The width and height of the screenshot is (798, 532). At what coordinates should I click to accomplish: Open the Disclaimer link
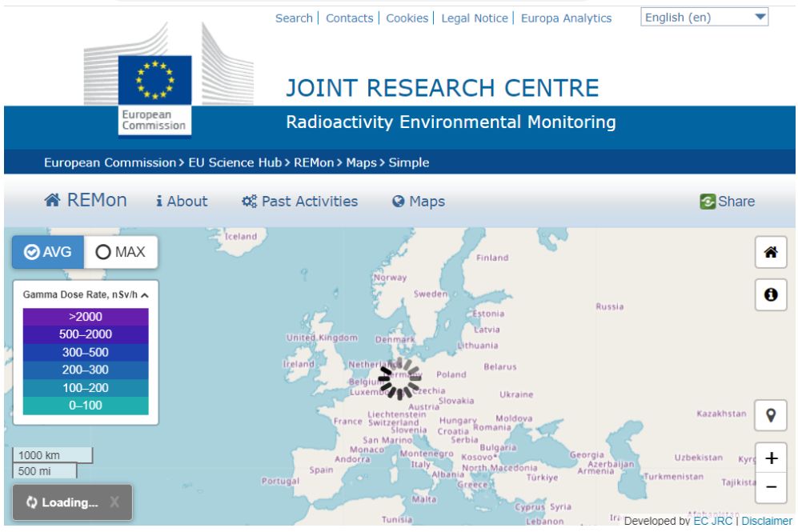tap(767, 521)
